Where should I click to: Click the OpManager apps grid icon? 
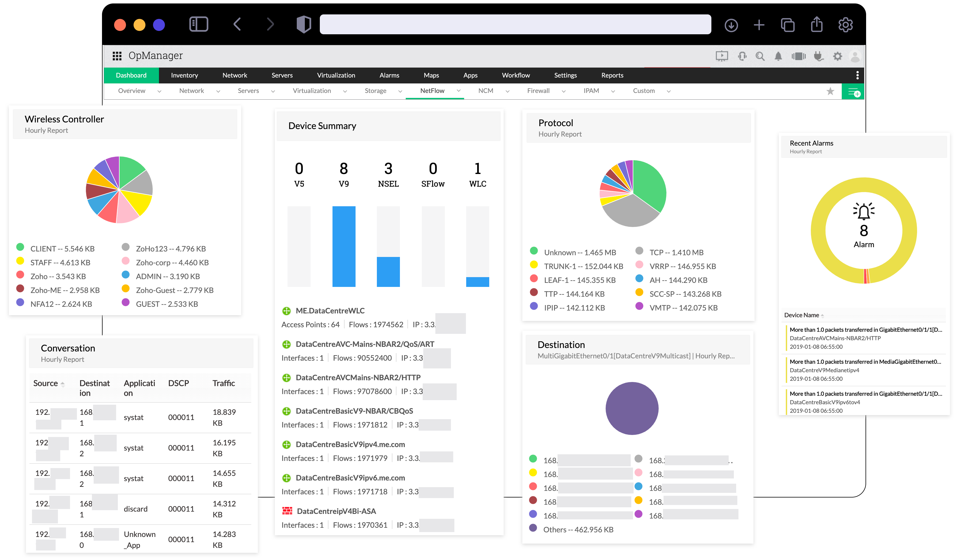(x=117, y=56)
